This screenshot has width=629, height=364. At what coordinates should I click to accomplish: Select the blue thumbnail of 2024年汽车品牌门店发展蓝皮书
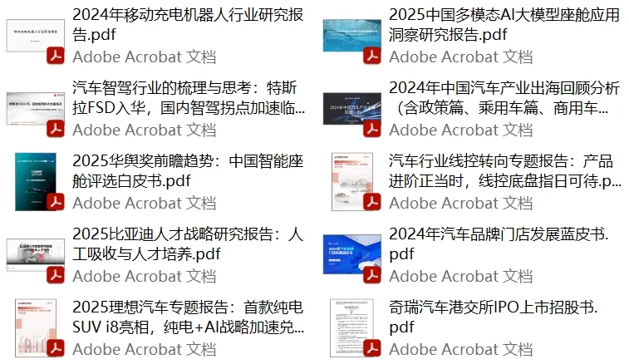click(x=351, y=254)
